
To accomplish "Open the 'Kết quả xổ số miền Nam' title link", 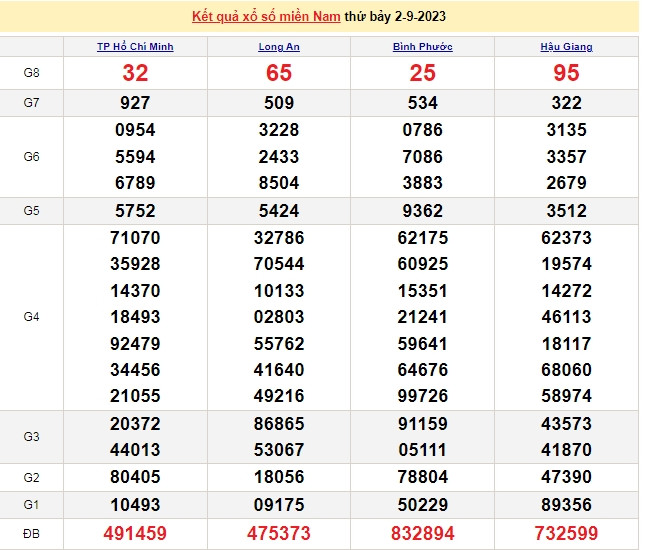I will coord(266,17).
